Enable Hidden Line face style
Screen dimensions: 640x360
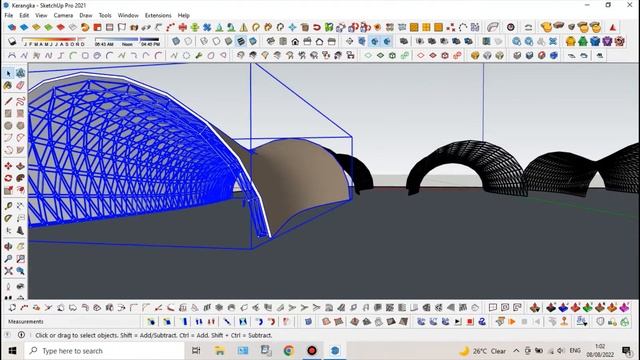(x=216, y=41)
